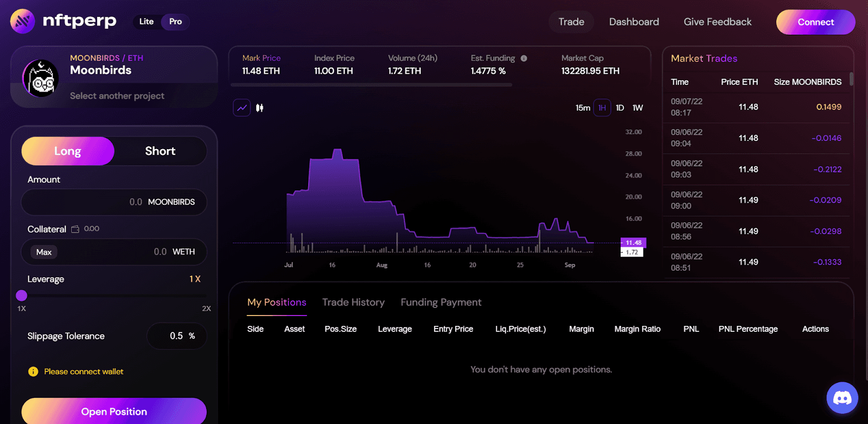868x424 pixels.
Task: Click the 11.48 chart price tag
Action: pos(633,242)
